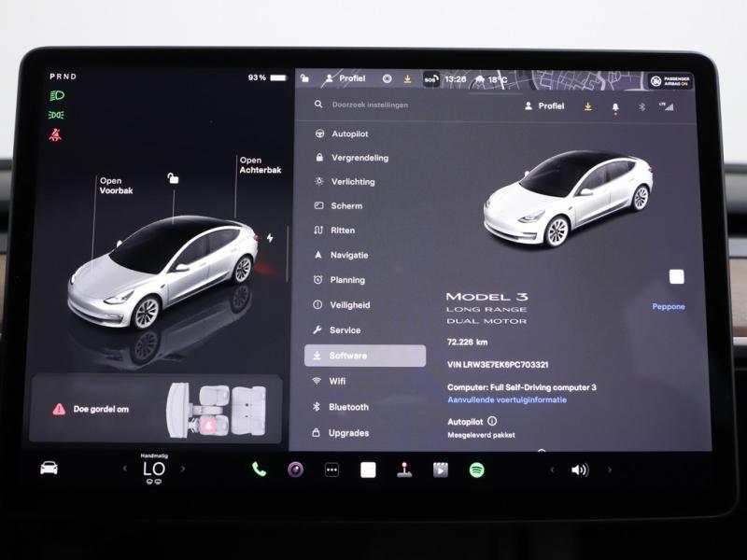Tap the info icon beside Autopilot
The image size is (747, 560).
[x=492, y=421]
